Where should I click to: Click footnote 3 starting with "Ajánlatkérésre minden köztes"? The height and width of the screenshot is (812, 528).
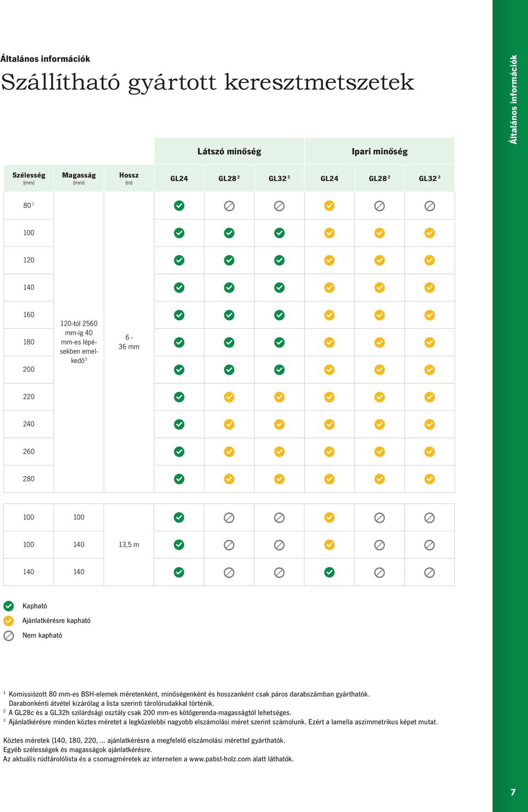pos(221,722)
